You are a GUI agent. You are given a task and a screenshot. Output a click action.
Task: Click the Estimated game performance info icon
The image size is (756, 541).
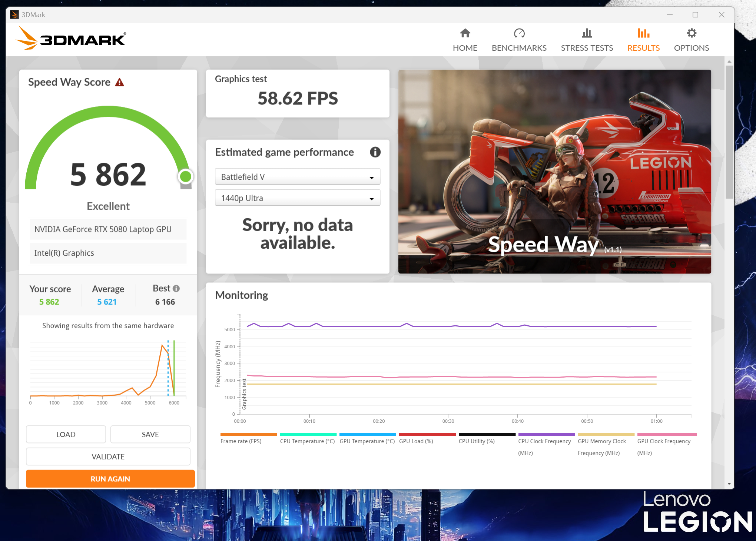coord(375,152)
